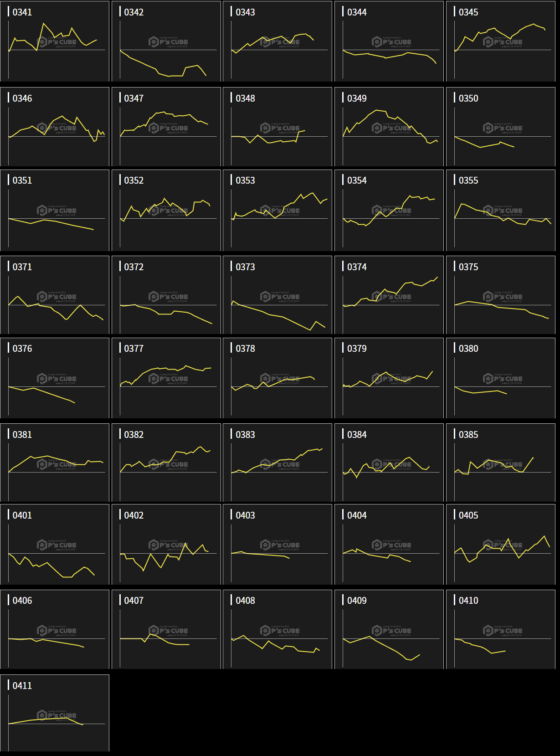Open the graph for number 0352

pyautogui.click(x=166, y=211)
